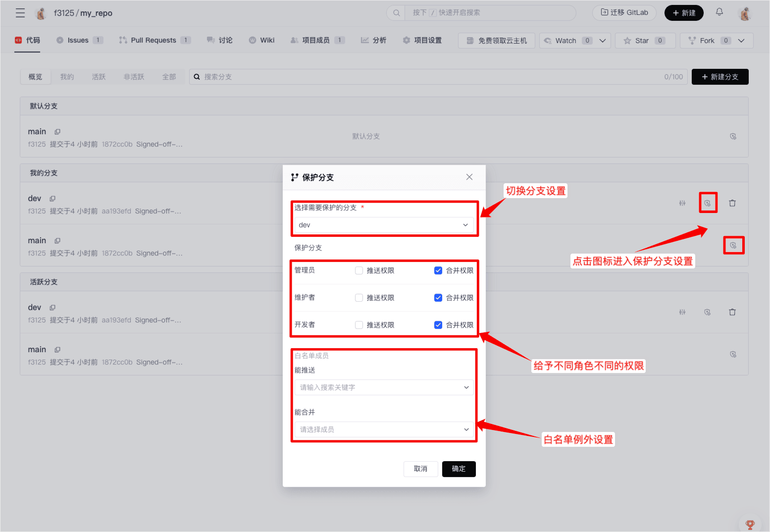Enable 推送权限 for 管理员
This screenshot has width=770, height=532.
(359, 270)
